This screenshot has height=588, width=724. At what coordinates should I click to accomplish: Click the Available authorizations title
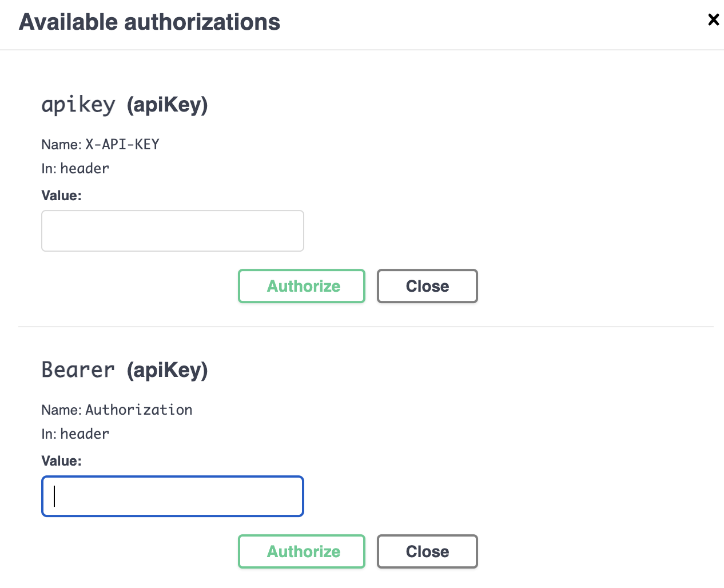point(149,22)
